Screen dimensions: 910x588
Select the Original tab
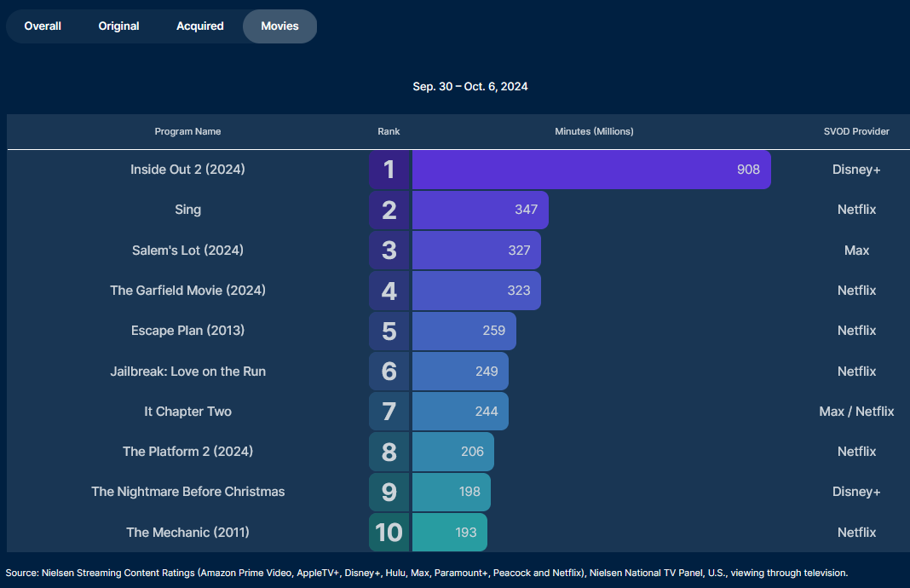coord(118,26)
